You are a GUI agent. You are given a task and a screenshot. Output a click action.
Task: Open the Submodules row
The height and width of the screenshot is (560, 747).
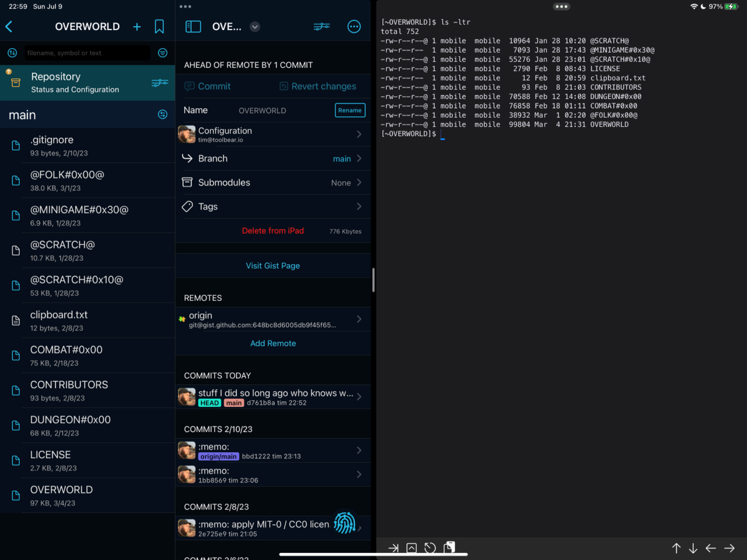pos(273,182)
